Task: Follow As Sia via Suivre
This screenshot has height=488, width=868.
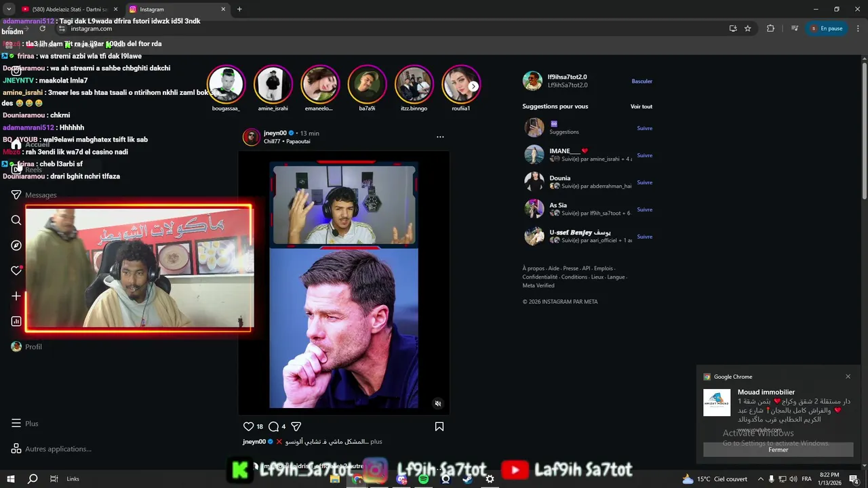Action: pyautogui.click(x=644, y=209)
